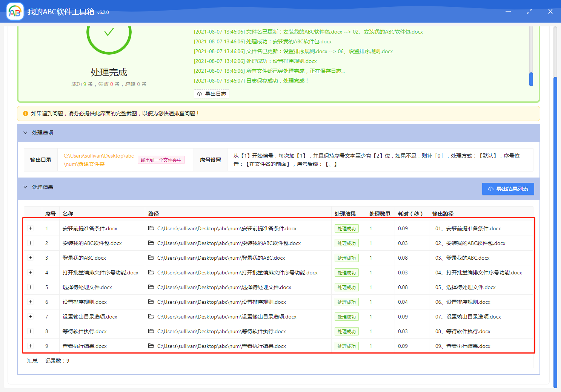This screenshot has height=392, width=561.
Task: Click the orange warning notice icon
Action: (x=26, y=113)
